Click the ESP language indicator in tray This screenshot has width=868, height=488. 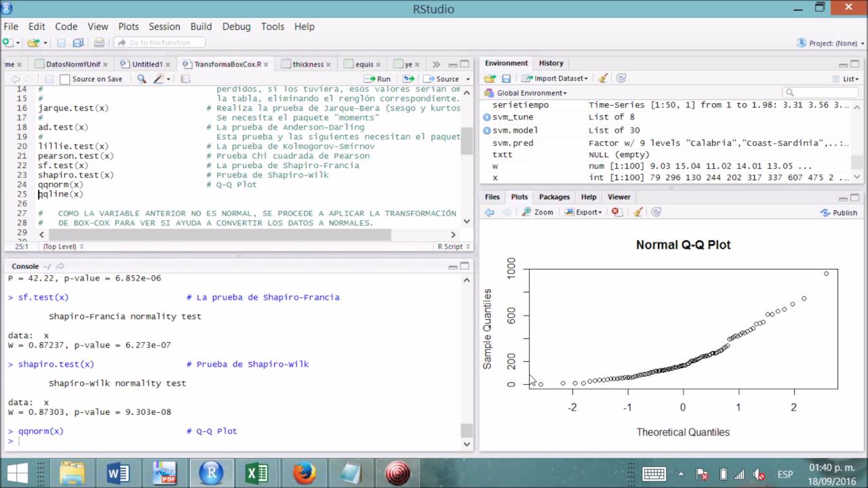pyautogui.click(x=785, y=474)
